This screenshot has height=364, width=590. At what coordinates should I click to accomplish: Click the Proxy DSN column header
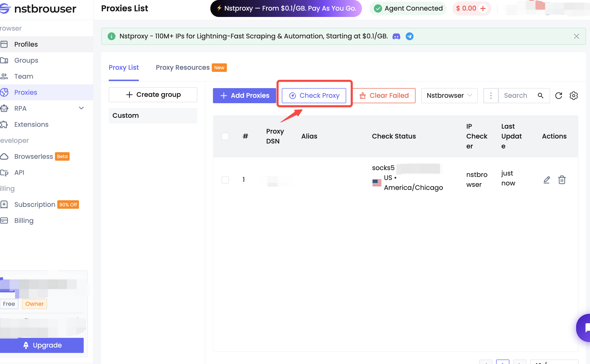(275, 136)
